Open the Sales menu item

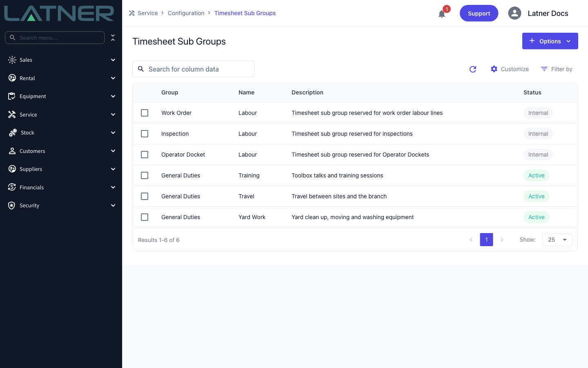pos(61,60)
